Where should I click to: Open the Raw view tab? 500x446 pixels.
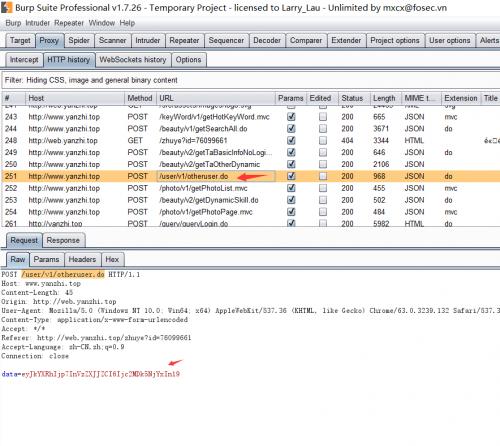pos(18,259)
